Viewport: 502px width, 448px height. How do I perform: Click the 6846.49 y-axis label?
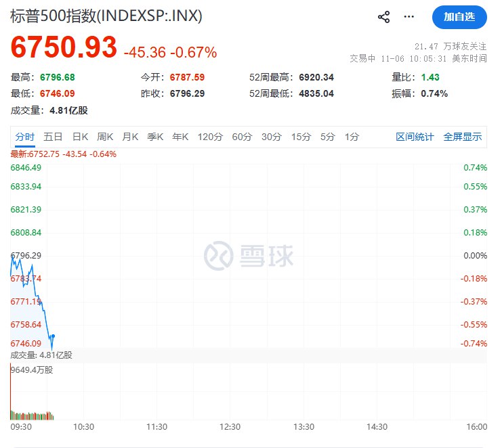click(x=26, y=168)
